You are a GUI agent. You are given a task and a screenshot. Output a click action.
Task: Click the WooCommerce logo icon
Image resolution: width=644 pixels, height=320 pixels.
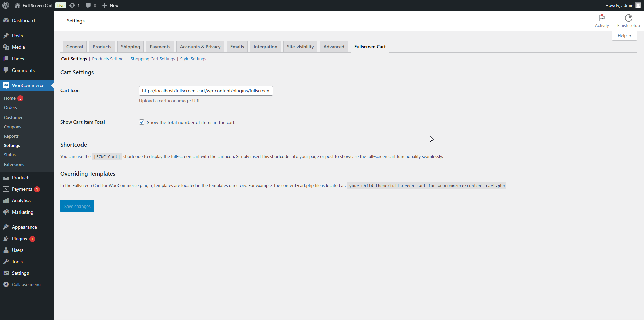(6, 85)
